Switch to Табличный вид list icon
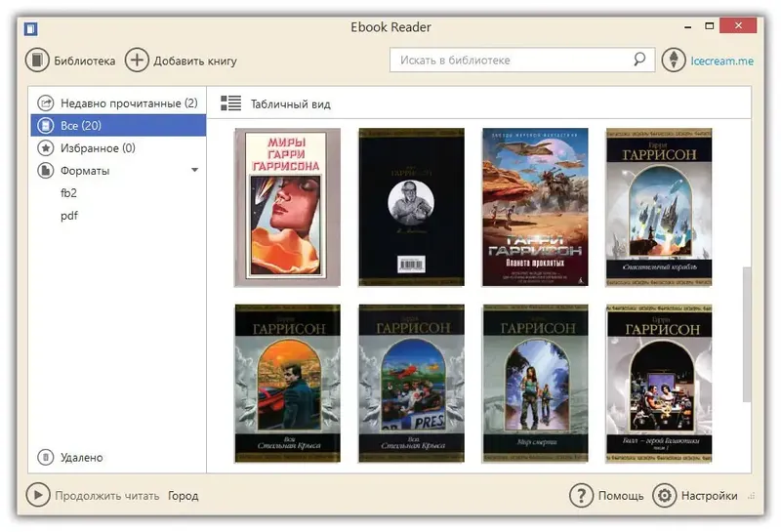This screenshot has width=781, height=532. (x=230, y=103)
